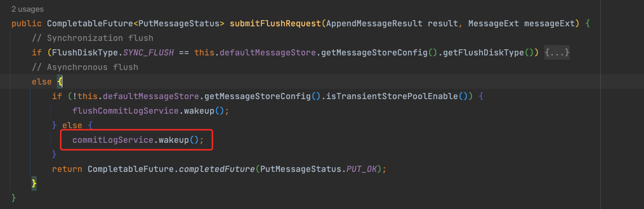This screenshot has width=644, height=209.
Task: Select the SYNC_FLUSH constant
Action: [149, 53]
